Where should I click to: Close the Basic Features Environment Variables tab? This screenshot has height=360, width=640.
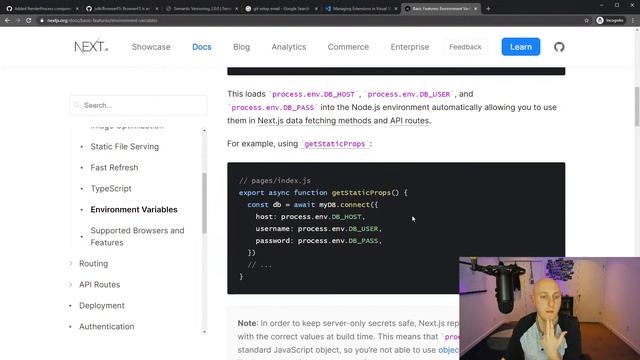tap(476, 9)
